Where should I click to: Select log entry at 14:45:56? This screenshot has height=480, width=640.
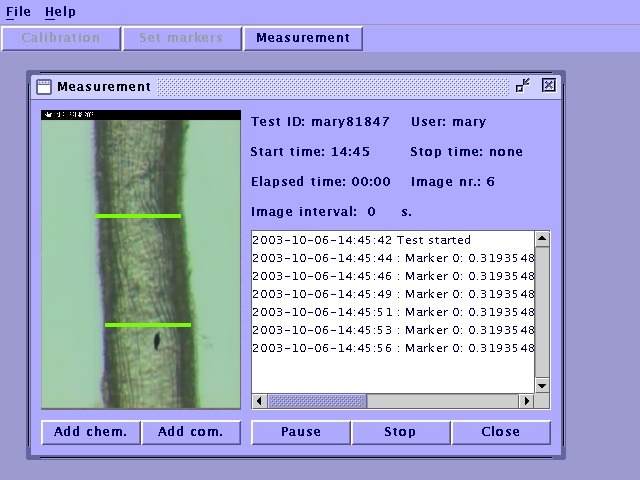[393, 348]
